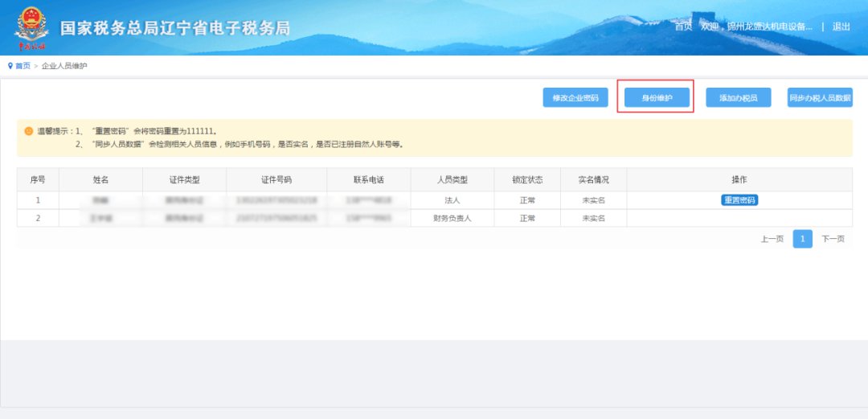This screenshot has height=419, width=868.
Task: Advance to next page with 下一页
Action: click(833, 239)
